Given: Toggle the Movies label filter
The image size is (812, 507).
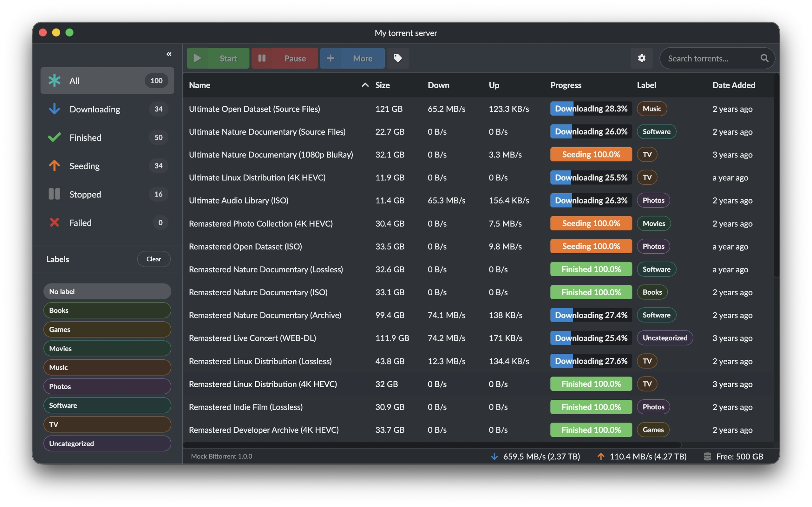Looking at the screenshot, I should point(107,348).
